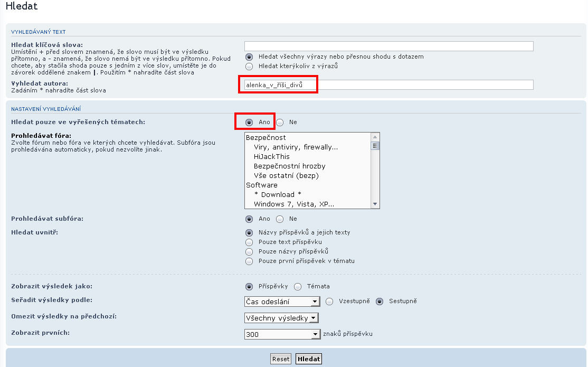Screen dimensions: 588x367
Task: Select 'Hledat všechny výrazy' radio option
Action: pyautogui.click(x=249, y=57)
